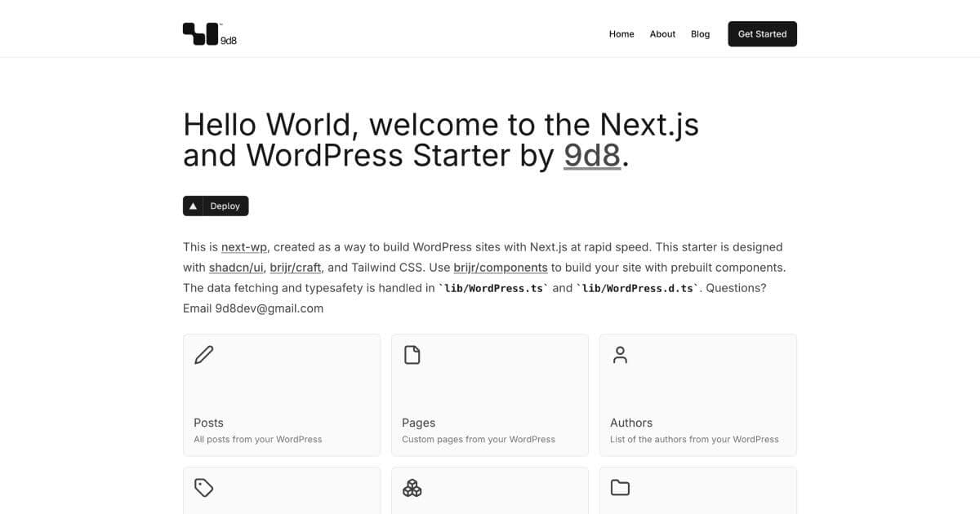Open the Home menu item
980x514 pixels.
click(x=621, y=33)
